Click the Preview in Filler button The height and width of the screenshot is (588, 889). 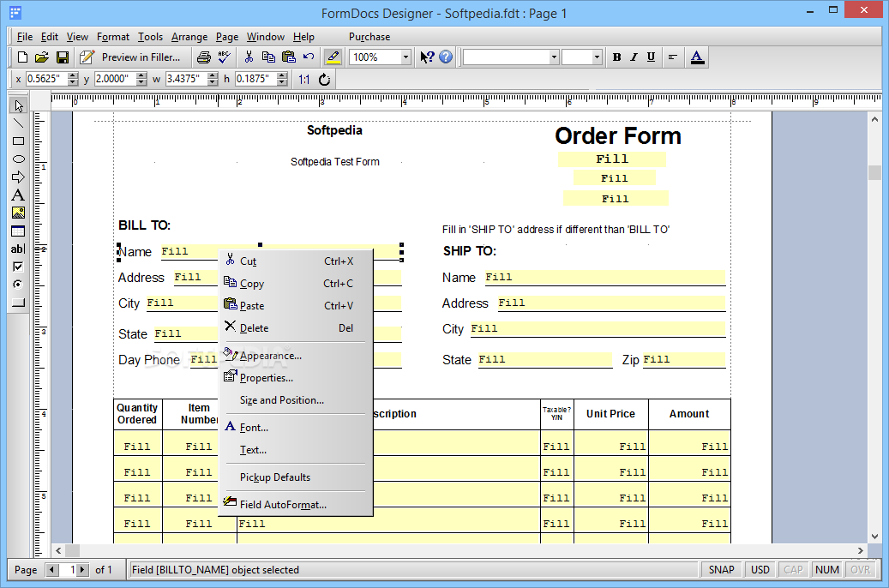coord(130,57)
